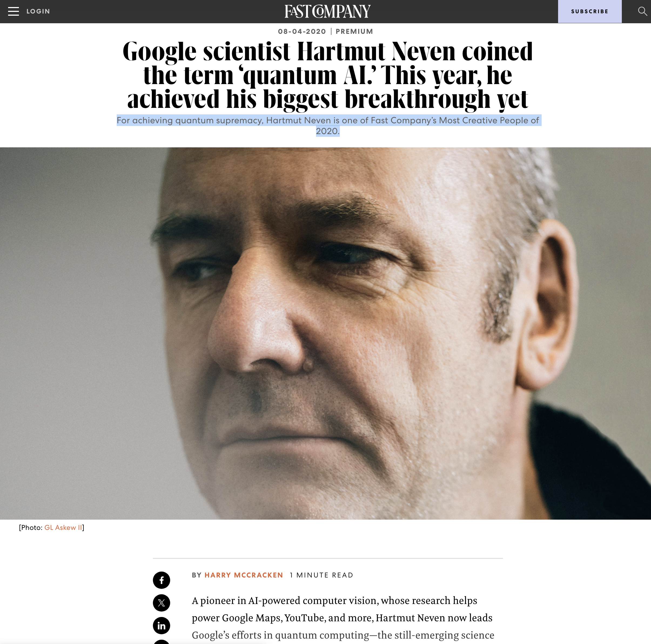Click the highlighted quantum supremacy subheadline
651x644 pixels.
point(328,125)
